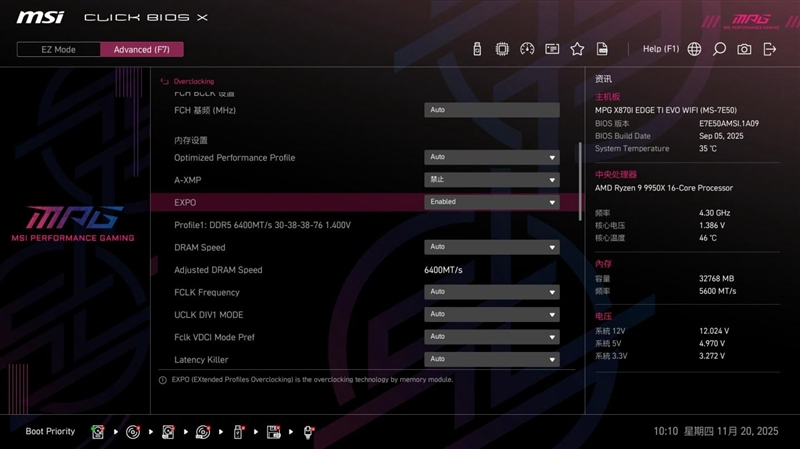The width and height of the screenshot is (800, 449).
Task: Open Help (F1)
Action: (x=661, y=49)
